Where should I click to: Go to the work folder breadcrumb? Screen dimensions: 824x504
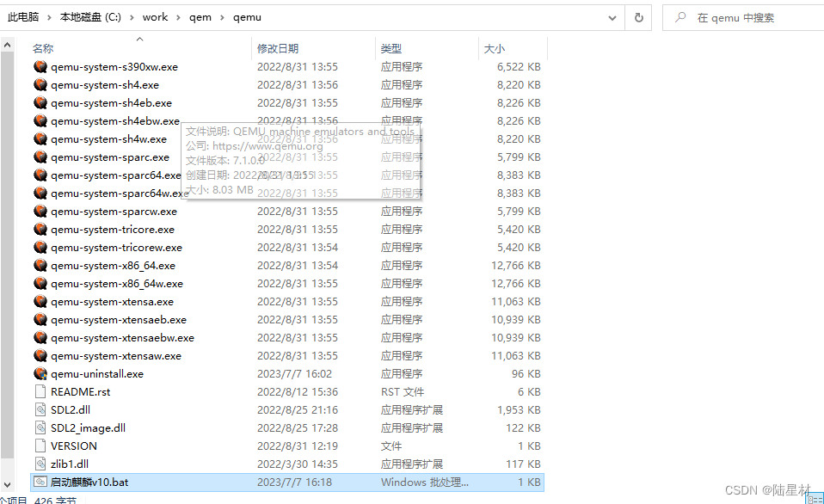click(x=155, y=17)
